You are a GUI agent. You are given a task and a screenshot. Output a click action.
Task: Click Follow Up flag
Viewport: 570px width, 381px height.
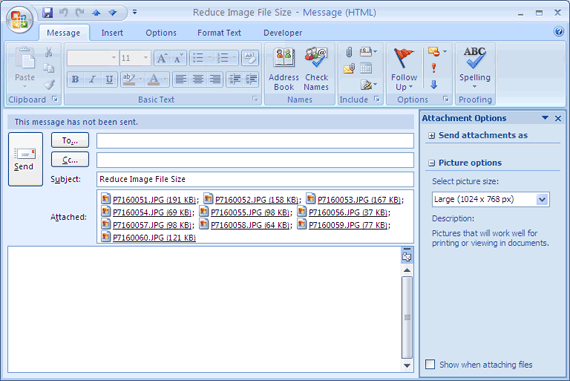tap(404, 69)
